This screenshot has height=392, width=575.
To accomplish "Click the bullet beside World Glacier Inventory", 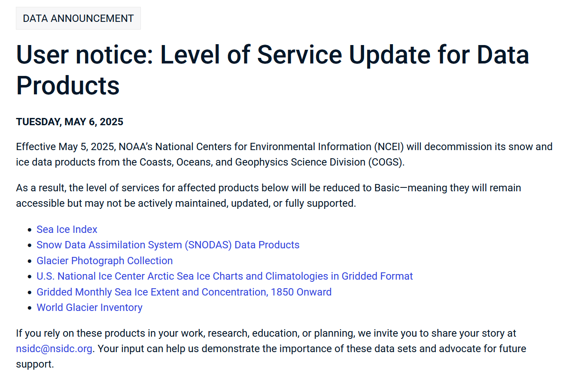I will tap(29, 308).
